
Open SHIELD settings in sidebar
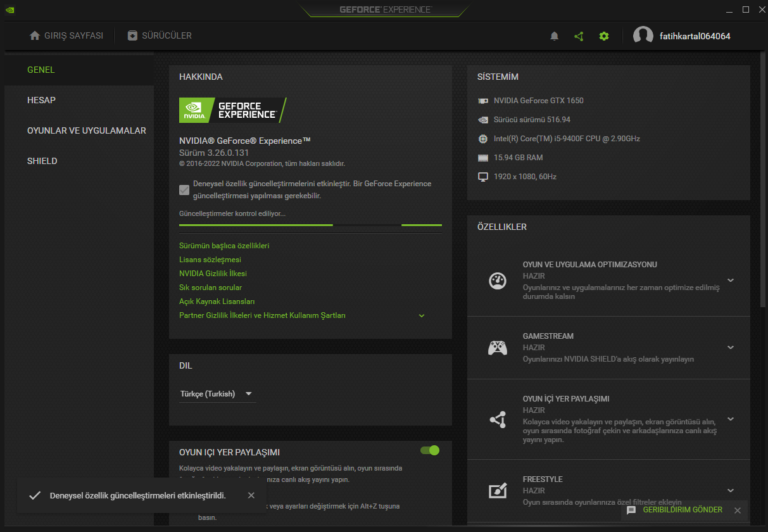[x=79, y=161]
